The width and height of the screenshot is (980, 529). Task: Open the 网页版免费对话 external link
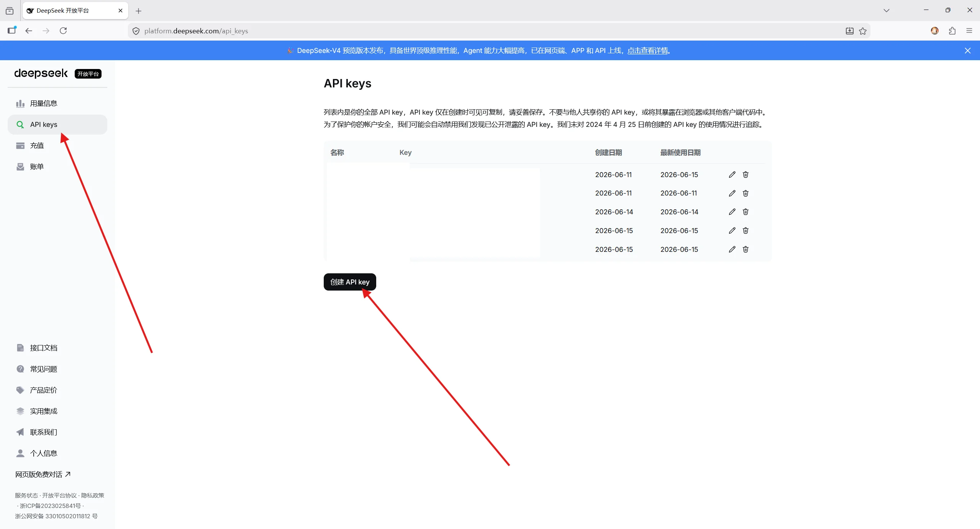pos(43,474)
